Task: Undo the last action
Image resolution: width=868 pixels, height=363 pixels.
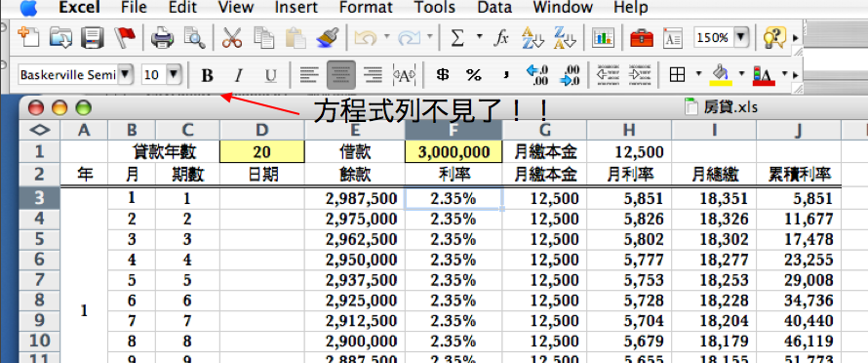Action: tap(366, 37)
